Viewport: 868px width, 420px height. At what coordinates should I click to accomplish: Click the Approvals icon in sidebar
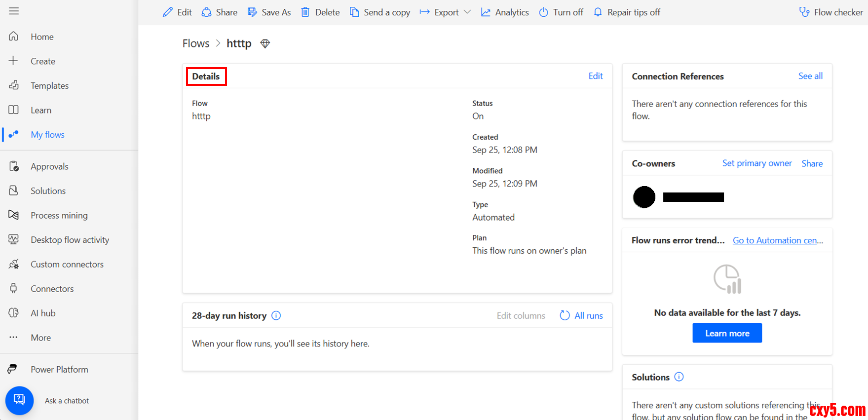pyautogui.click(x=14, y=166)
